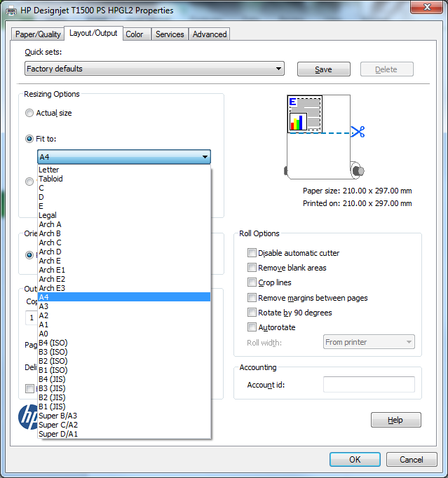Toggle the partially hidden output checkbox
The image size is (448, 478).
(x=30, y=389)
